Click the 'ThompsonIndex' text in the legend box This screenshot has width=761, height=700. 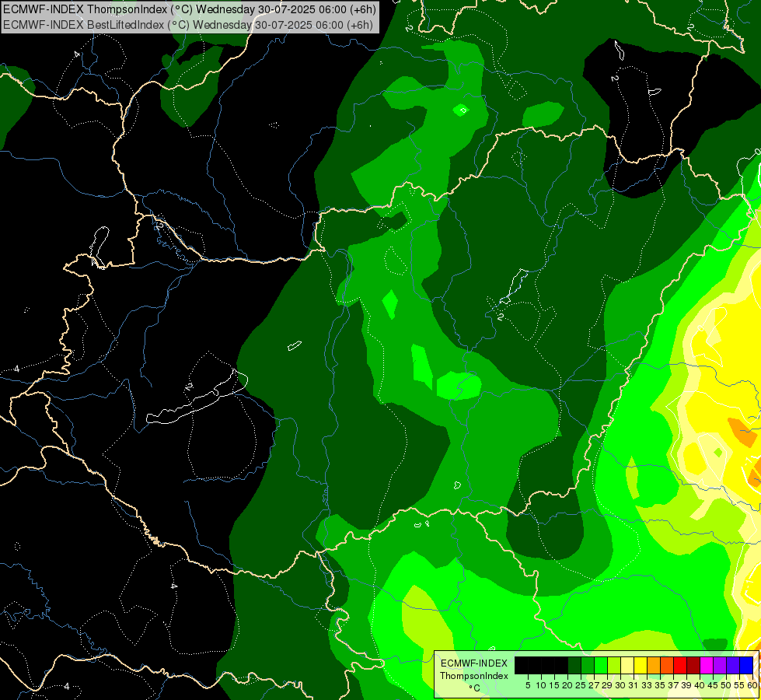(474, 676)
